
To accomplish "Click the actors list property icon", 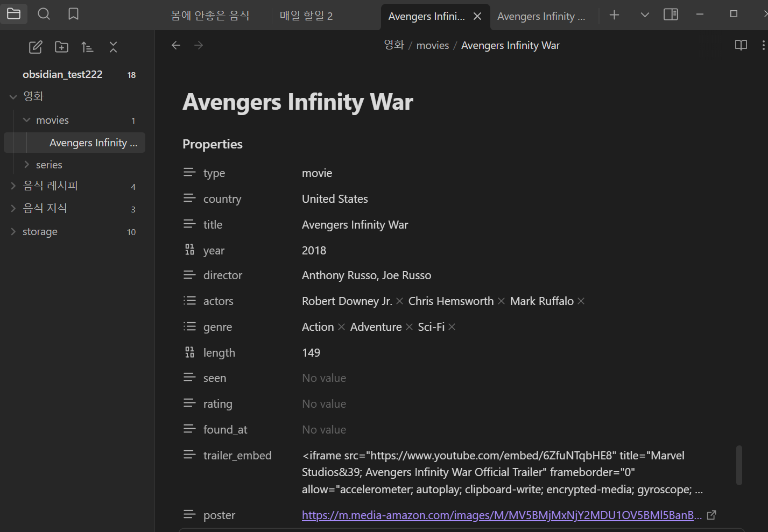I will click(189, 300).
